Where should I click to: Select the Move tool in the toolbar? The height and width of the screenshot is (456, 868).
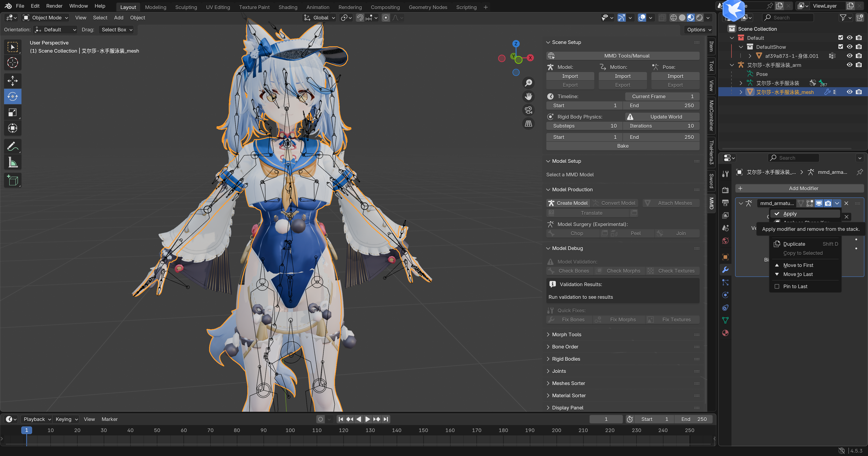tap(12, 80)
